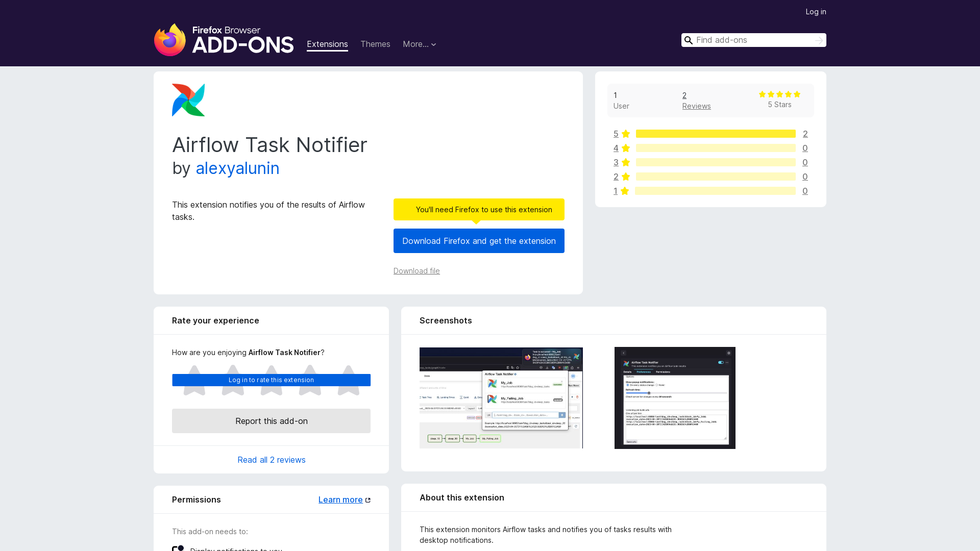This screenshot has width=980, height=551.
Task: Click the '1 User' statistic
Action: tap(621, 101)
